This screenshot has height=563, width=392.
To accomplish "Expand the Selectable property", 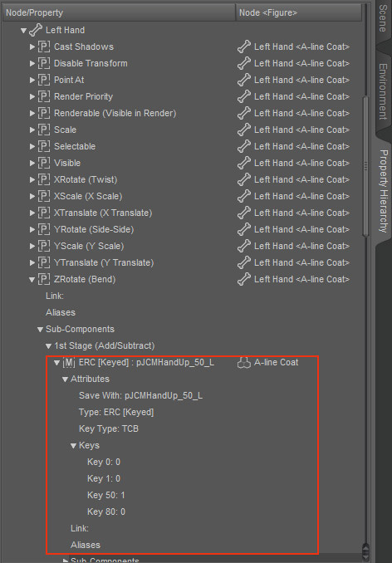I will [32, 146].
